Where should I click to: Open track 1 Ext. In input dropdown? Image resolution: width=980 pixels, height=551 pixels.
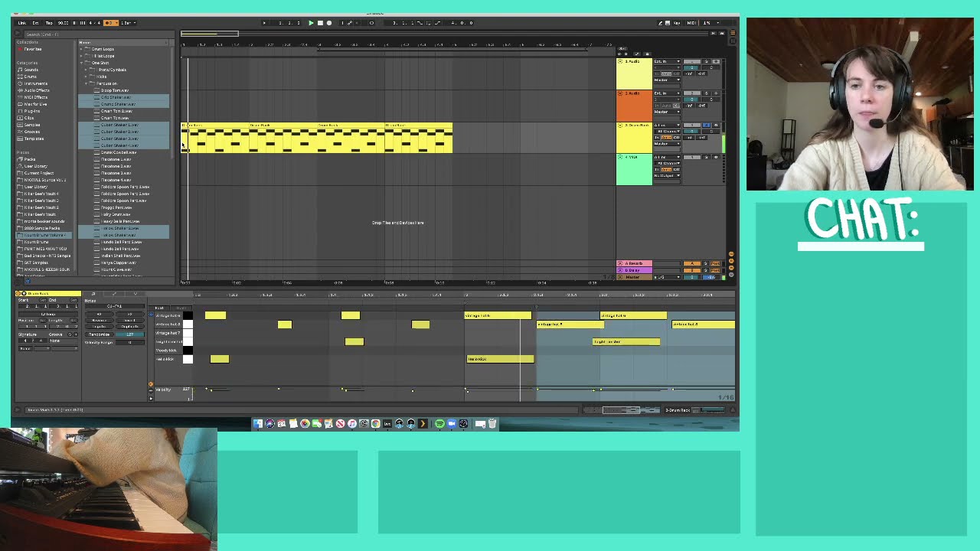(x=667, y=61)
